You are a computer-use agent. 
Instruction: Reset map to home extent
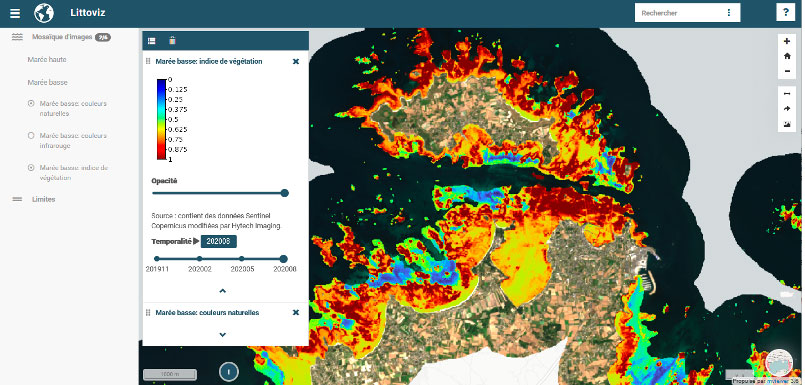787,56
